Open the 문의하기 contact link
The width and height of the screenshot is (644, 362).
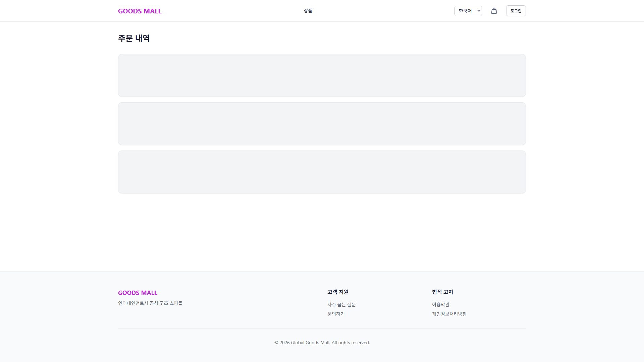point(336,314)
